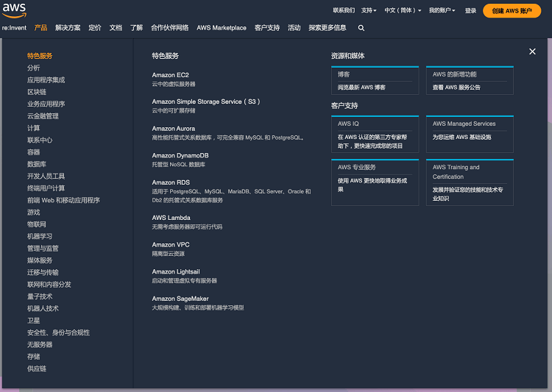Click the 联系我们 link
The width and height of the screenshot is (552, 392).
pyautogui.click(x=344, y=10)
